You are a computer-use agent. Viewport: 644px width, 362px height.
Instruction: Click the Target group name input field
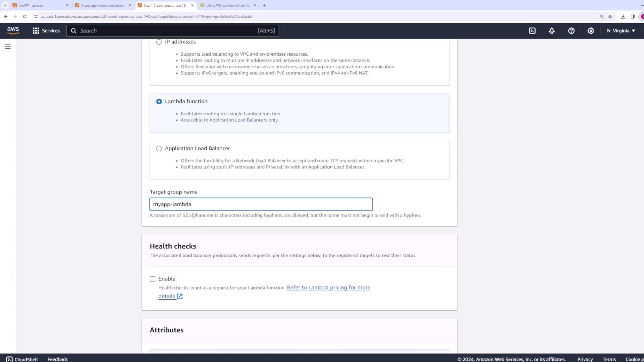tap(261, 204)
